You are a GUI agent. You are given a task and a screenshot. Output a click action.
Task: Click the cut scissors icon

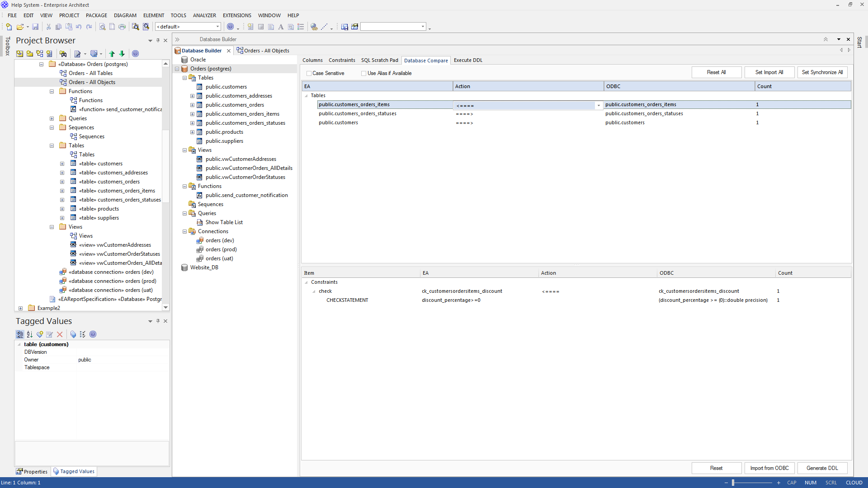48,27
